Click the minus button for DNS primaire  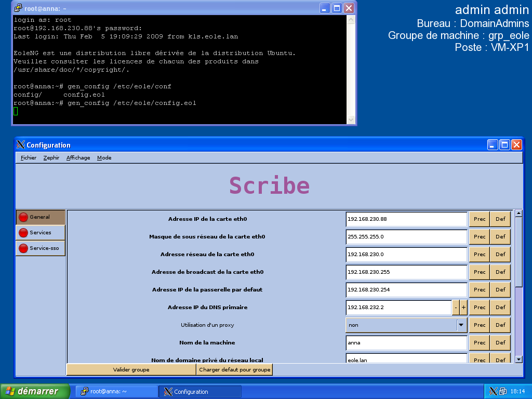pos(456,308)
